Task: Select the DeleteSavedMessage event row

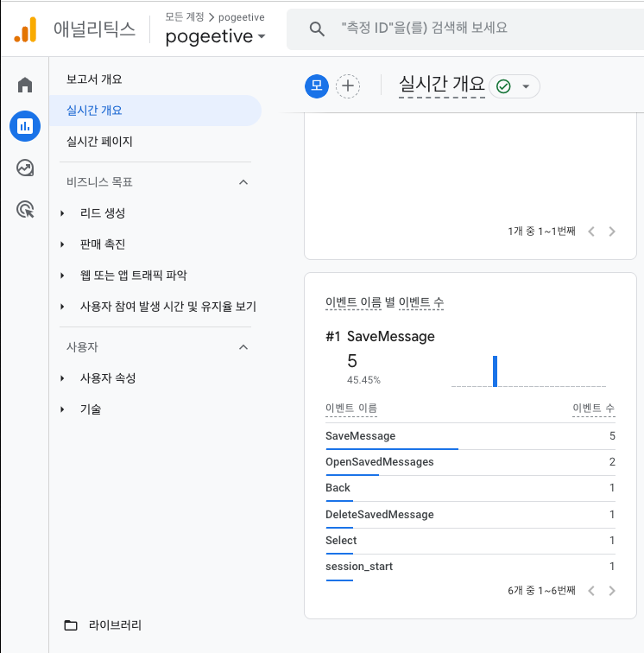Action: [x=470, y=514]
